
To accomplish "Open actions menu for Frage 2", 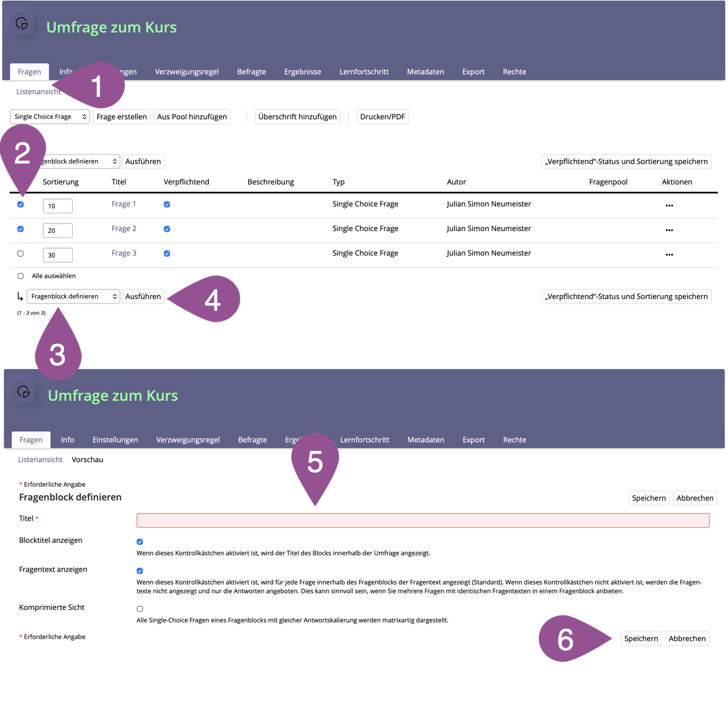I will pos(669,230).
